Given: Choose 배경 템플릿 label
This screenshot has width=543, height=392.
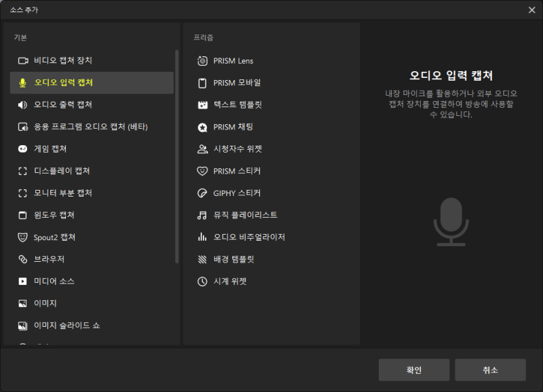Looking at the screenshot, I should coord(234,260).
